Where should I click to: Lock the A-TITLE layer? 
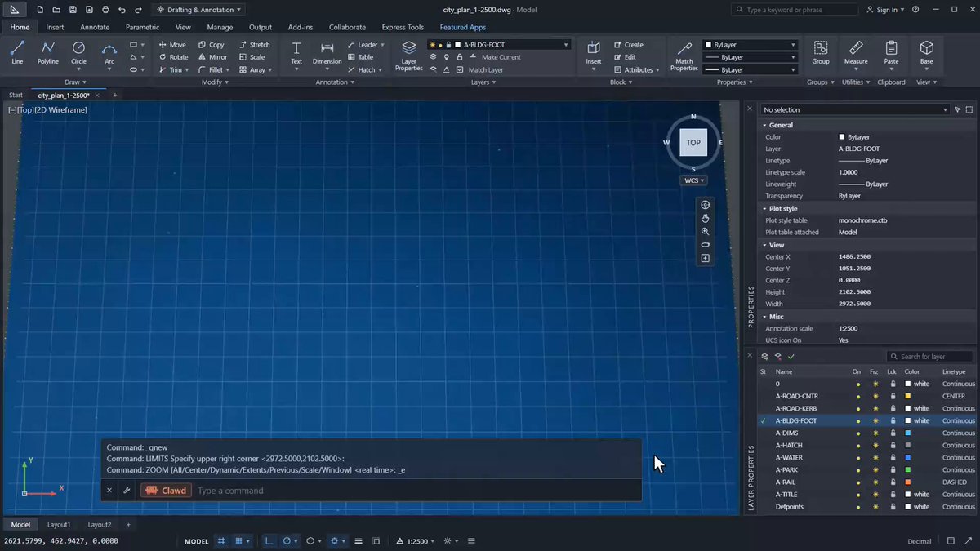pos(893,495)
